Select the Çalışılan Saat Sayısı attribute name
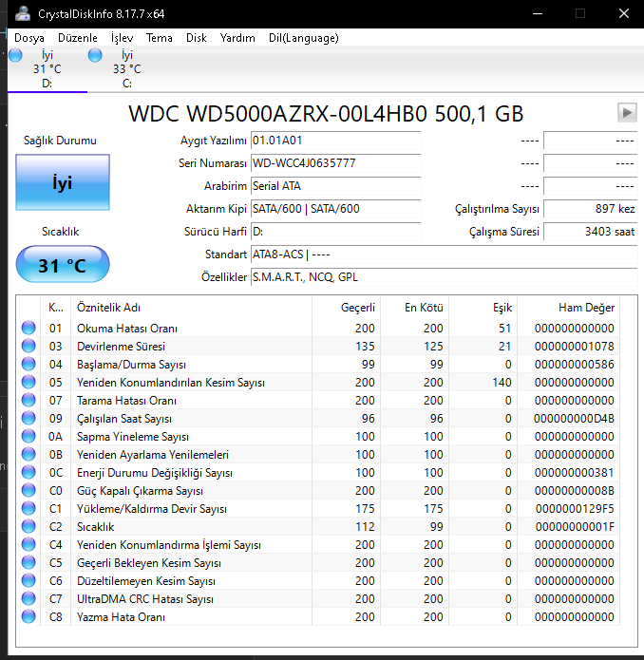 (124, 419)
